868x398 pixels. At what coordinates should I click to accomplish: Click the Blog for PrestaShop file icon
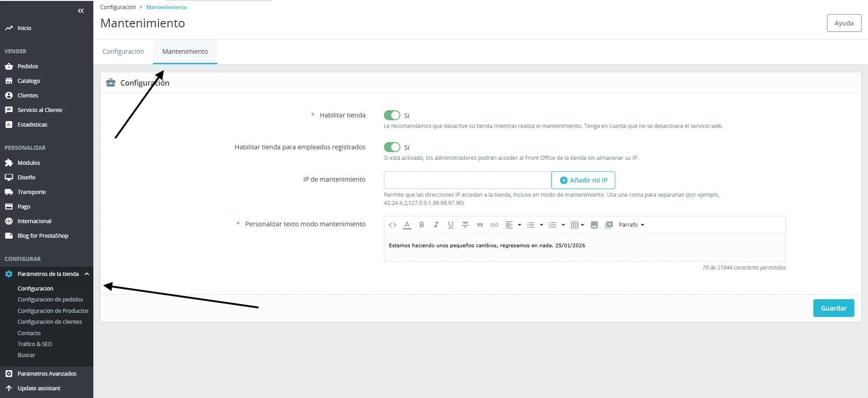coord(9,236)
